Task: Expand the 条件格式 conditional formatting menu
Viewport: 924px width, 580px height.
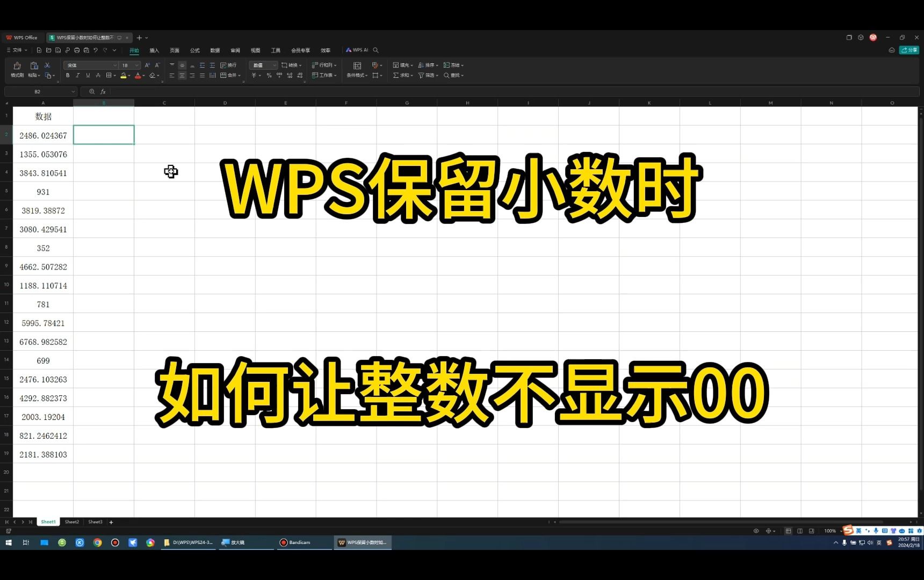Action: coord(356,76)
